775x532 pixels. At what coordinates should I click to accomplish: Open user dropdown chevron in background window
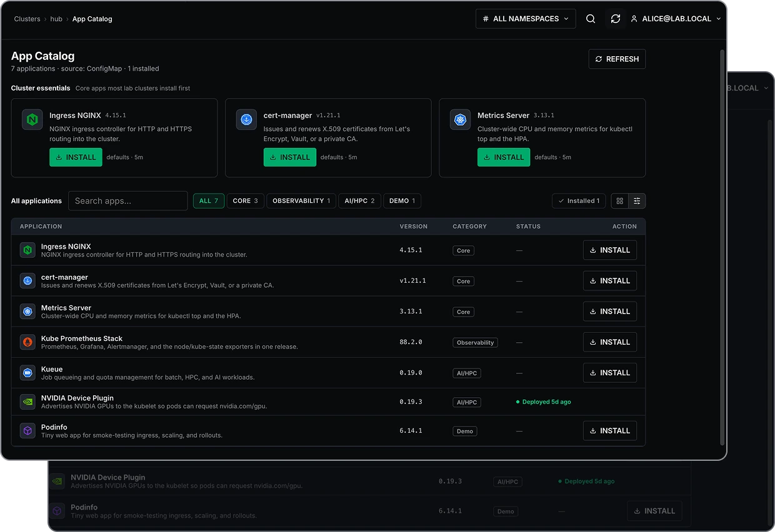pyautogui.click(x=766, y=88)
